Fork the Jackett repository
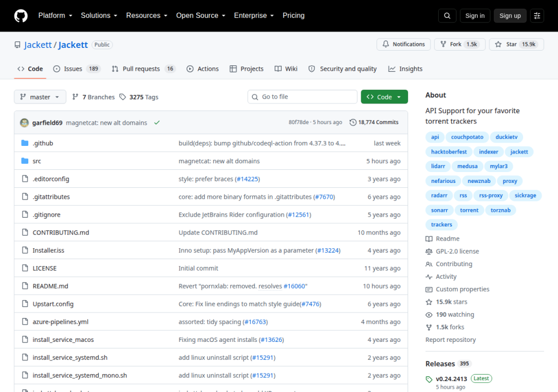The width and height of the screenshot is (558, 392). point(459,44)
